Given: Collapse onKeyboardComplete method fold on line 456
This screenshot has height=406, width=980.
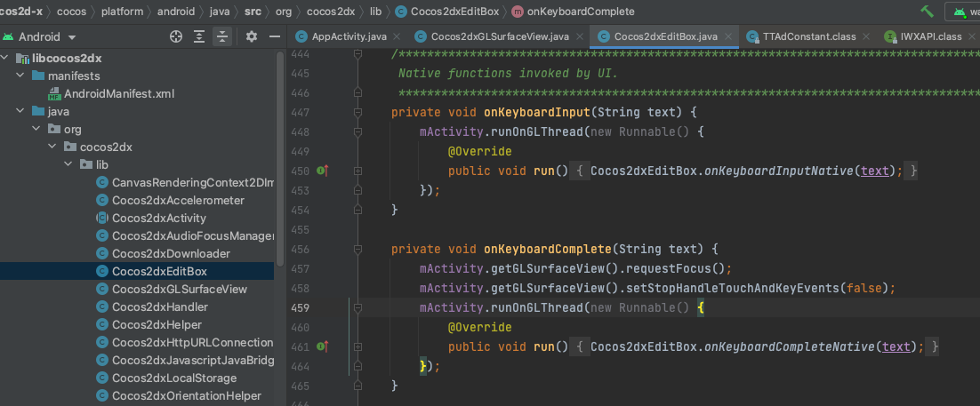Looking at the screenshot, I should pyautogui.click(x=358, y=250).
